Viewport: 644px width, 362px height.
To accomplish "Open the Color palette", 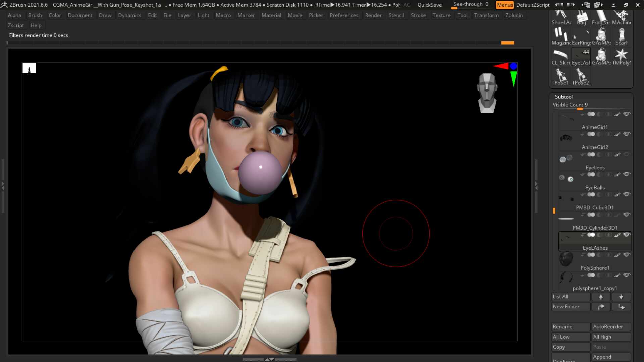I will [55, 15].
